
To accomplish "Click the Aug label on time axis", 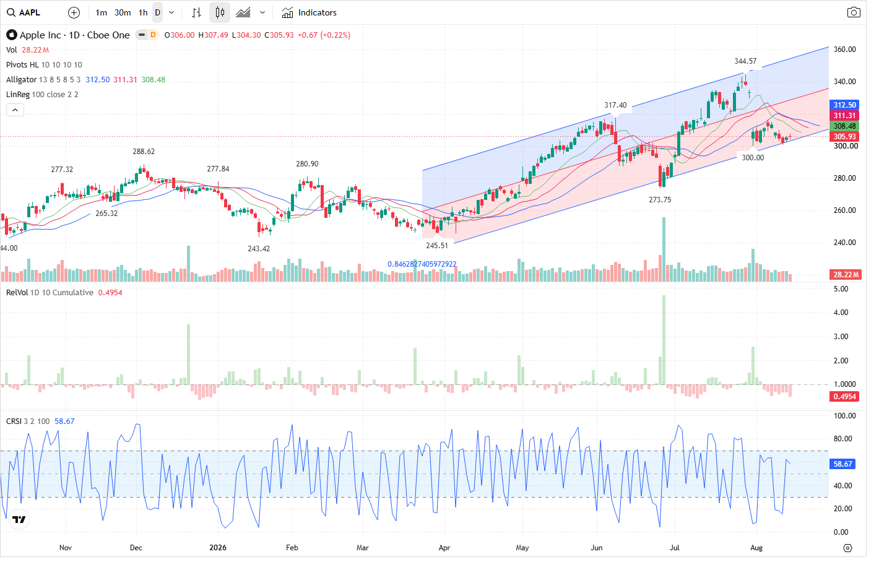I will tap(756, 548).
